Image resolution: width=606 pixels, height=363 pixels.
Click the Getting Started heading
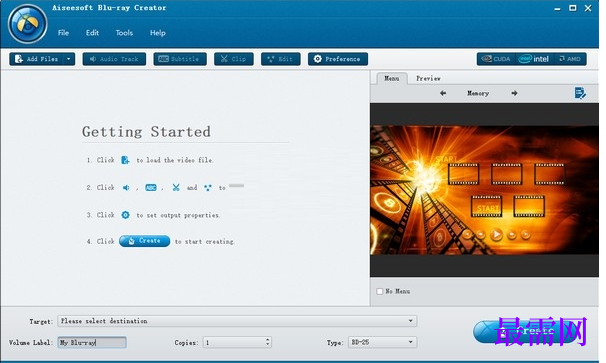(146, 132)
